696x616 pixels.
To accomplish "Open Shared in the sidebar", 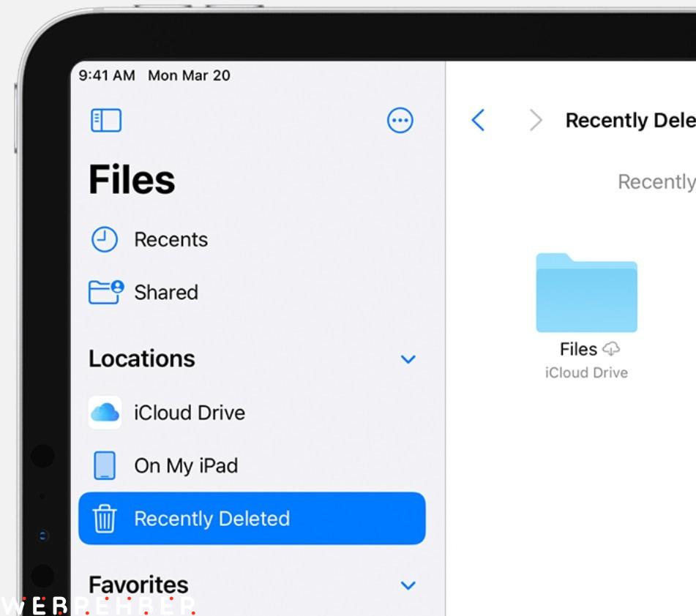I will tap(252, 292).
